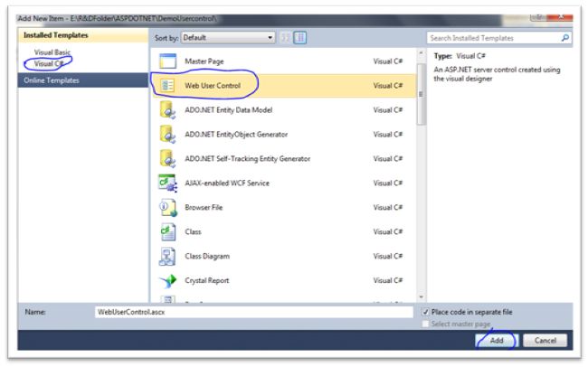Click the Web User Control template icon
Image resolution: width=588 pixels, height=367 pixels.
click(x=167, y=86)
